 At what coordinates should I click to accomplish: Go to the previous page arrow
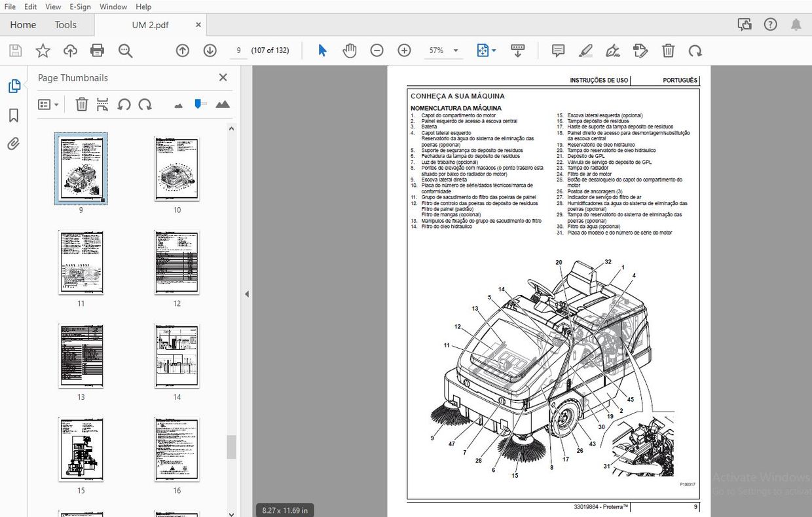182,50
